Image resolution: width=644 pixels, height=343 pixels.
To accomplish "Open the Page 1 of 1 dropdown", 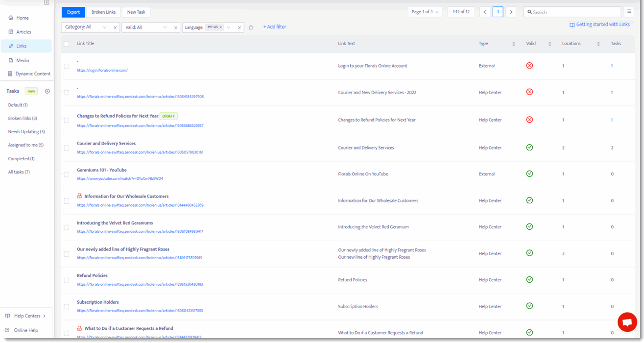I will pos(425,12).
